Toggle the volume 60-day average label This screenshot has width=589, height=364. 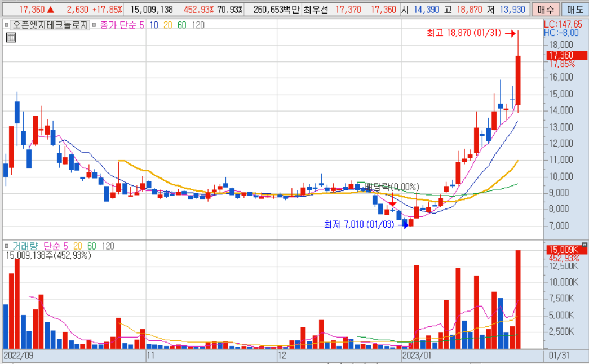tap(92, 246)
